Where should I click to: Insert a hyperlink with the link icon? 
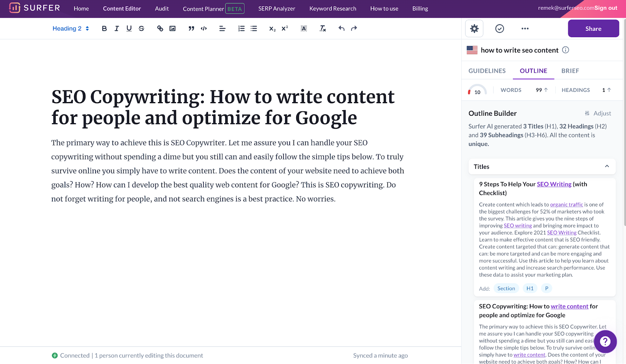pyautogui.click(x=160, y=29)
